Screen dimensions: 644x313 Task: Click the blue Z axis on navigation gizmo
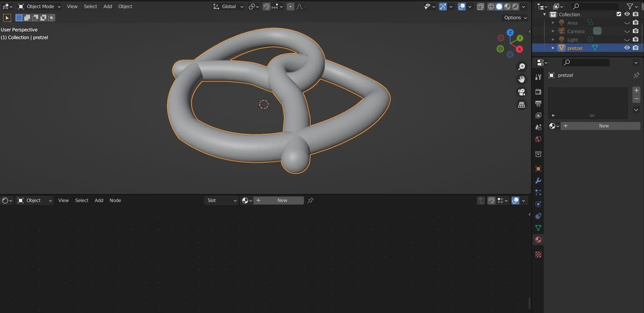click(510, 33)
